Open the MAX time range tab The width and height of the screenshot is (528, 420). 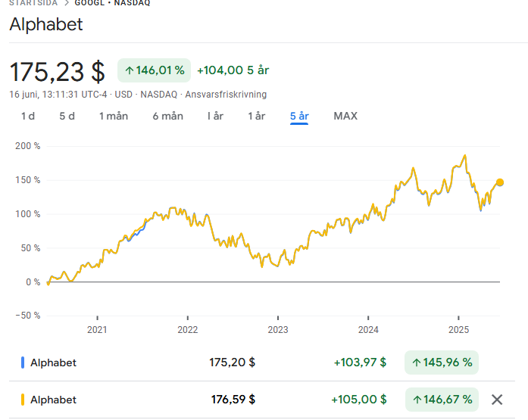point(345,116)
